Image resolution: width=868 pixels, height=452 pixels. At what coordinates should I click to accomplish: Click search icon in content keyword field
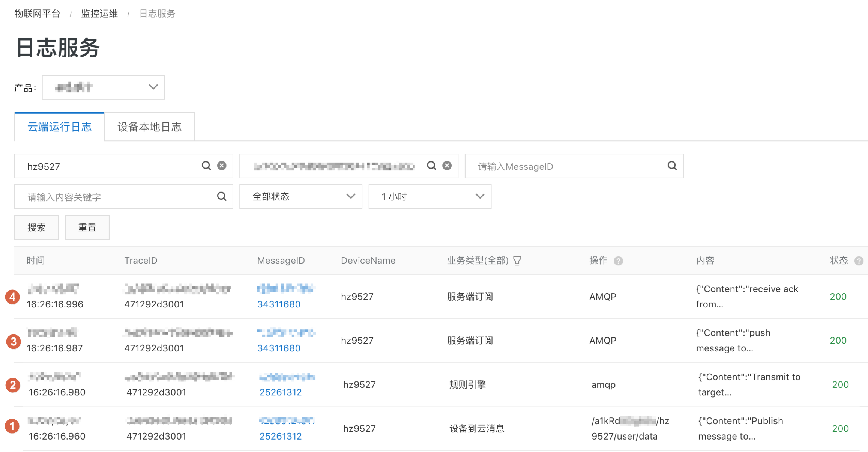tap(222, 196)
